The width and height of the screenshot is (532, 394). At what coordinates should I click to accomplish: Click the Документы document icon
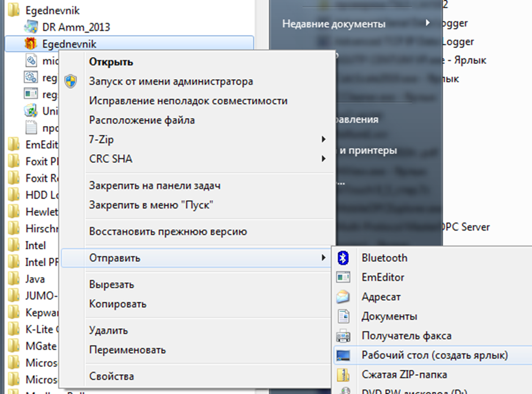[343, 316]
